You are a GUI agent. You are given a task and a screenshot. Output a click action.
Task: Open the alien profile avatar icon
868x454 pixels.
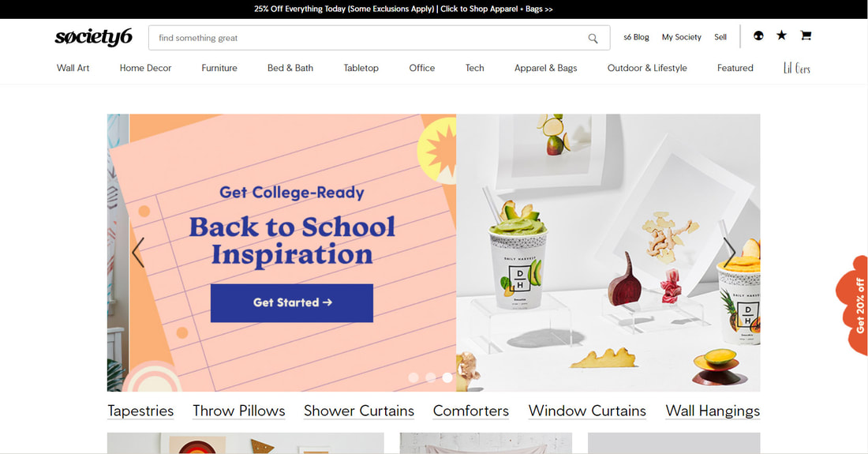coord(758,36)
